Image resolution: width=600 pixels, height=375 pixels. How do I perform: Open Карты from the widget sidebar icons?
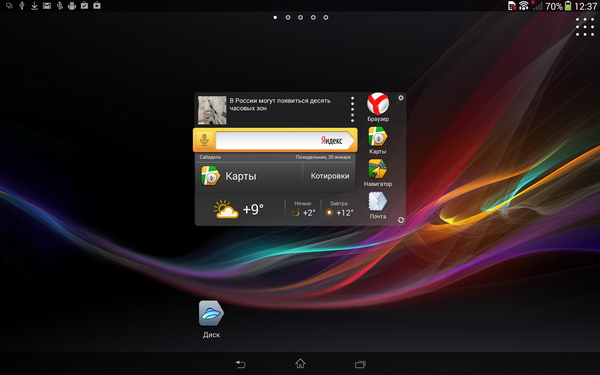coord(378,140)
